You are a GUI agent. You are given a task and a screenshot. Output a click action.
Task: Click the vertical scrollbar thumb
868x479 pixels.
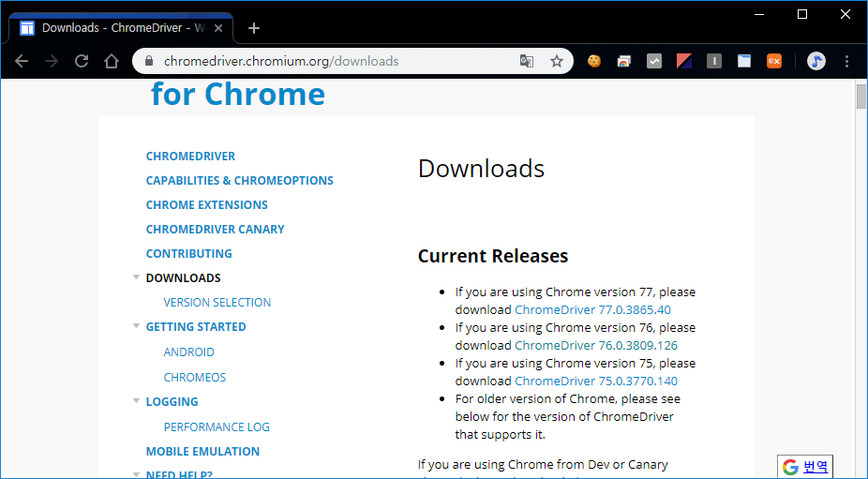[x=861, y=97]
